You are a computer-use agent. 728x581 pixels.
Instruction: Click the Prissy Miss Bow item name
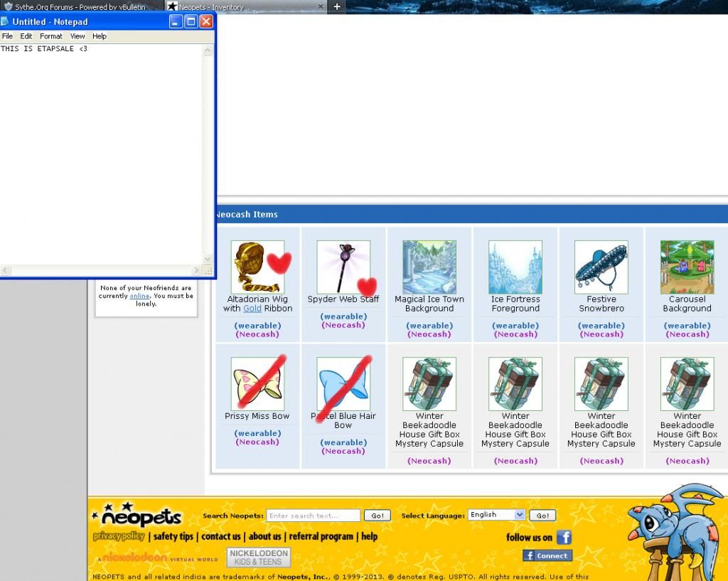click(x=257, y=416)
